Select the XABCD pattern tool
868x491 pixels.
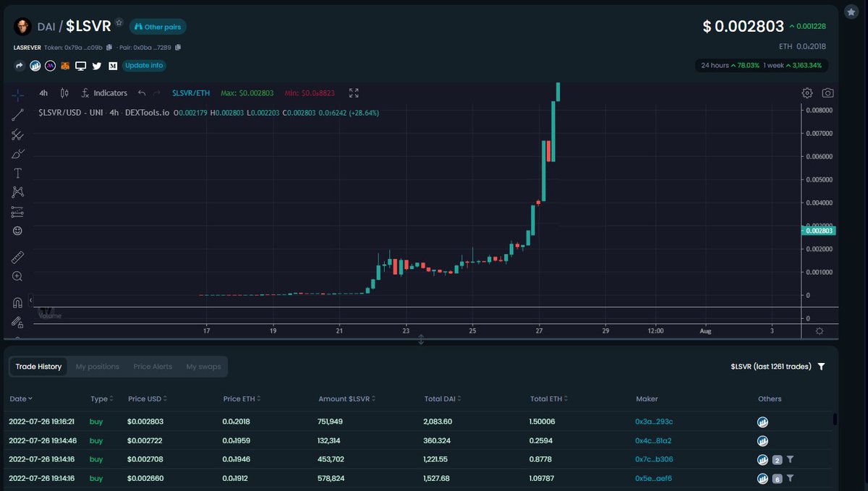pos(18,192)
